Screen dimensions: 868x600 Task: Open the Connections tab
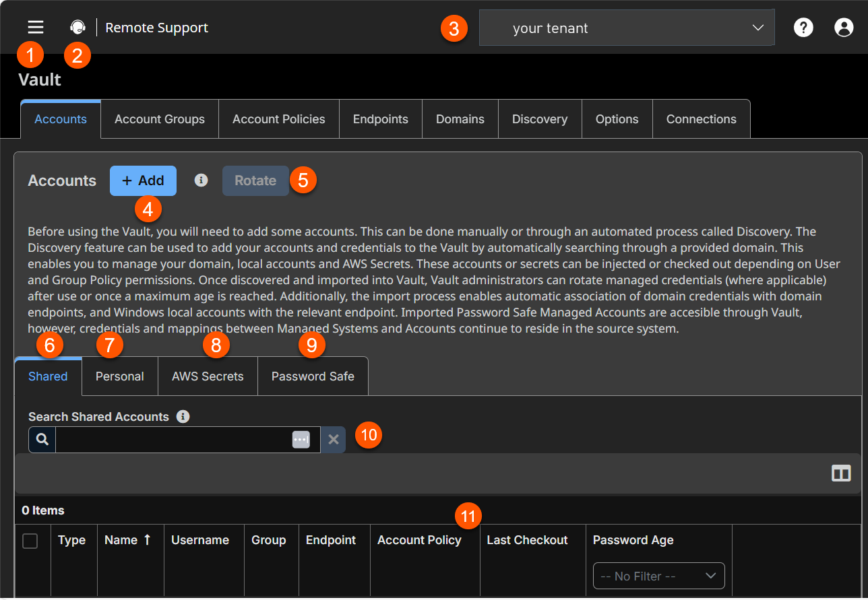click(x=702, y=119)
